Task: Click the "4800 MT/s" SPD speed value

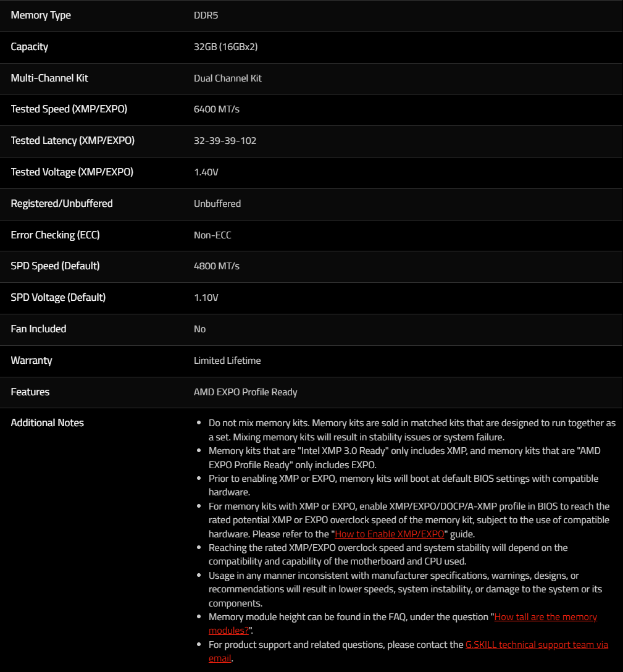Action: (216, 266)
